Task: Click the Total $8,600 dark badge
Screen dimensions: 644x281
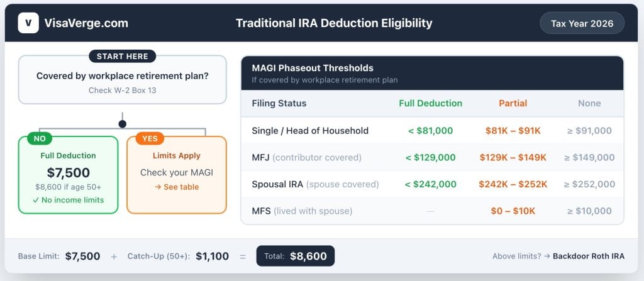Action: click(296, 256)
